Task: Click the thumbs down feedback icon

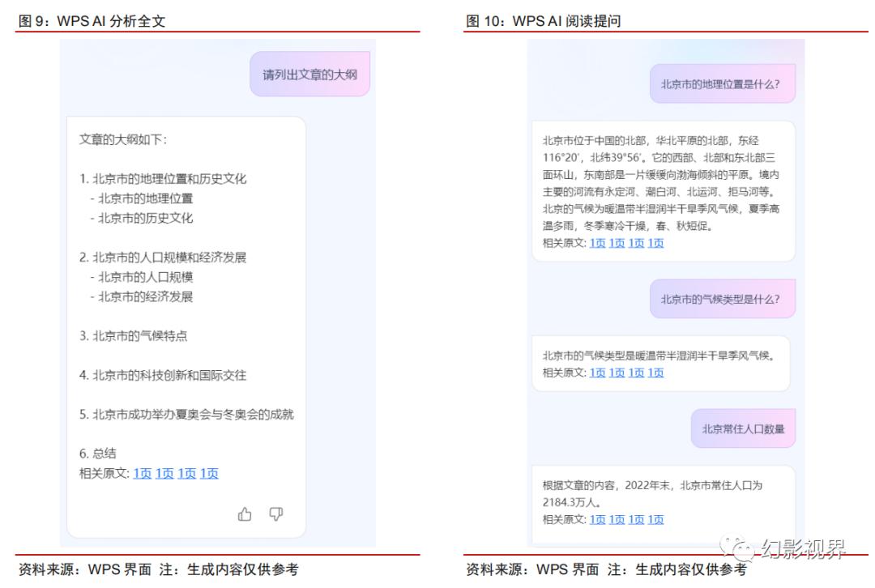Action: pos(276,513)
